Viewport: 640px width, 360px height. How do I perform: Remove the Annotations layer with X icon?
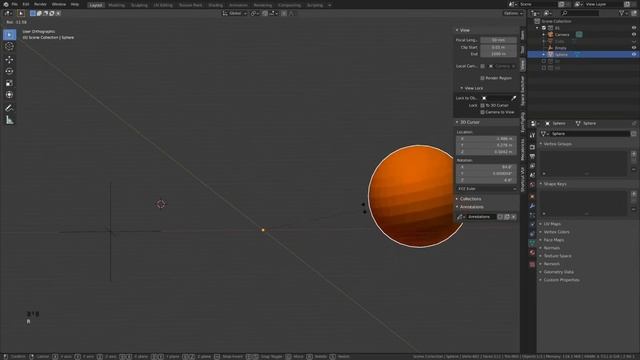(x=513, y=217)
